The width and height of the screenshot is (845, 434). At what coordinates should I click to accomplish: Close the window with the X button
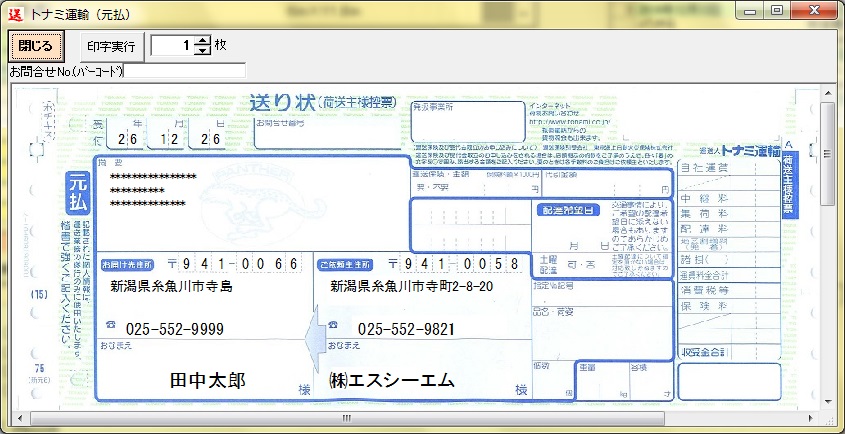[x=813, y=11]
